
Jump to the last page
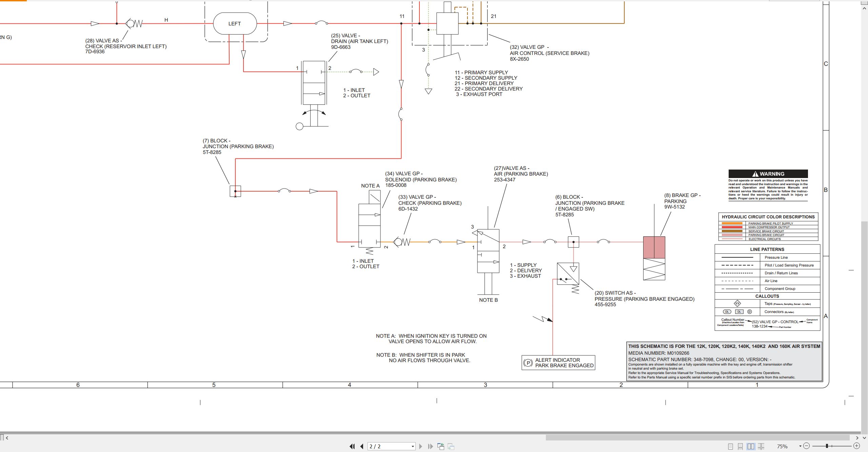430,446
